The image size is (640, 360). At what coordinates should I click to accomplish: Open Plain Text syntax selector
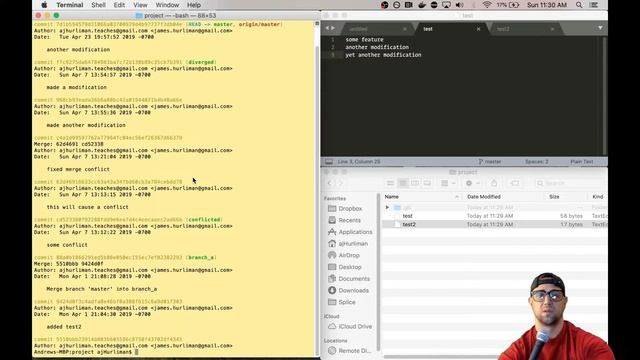[x=582, y=162]
